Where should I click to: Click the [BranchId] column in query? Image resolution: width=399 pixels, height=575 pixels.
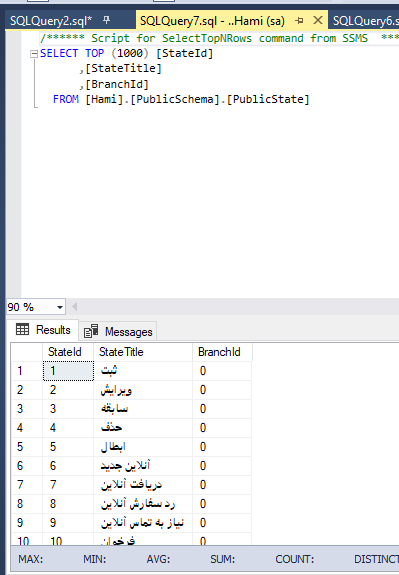(x=117, y=84)
